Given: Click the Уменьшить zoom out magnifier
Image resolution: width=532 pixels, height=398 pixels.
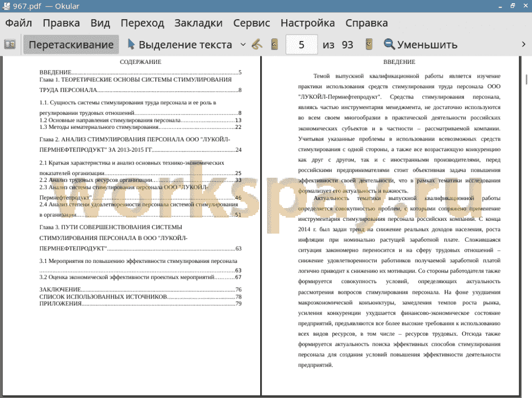Looking at the screenshot, I should point(420,45).
